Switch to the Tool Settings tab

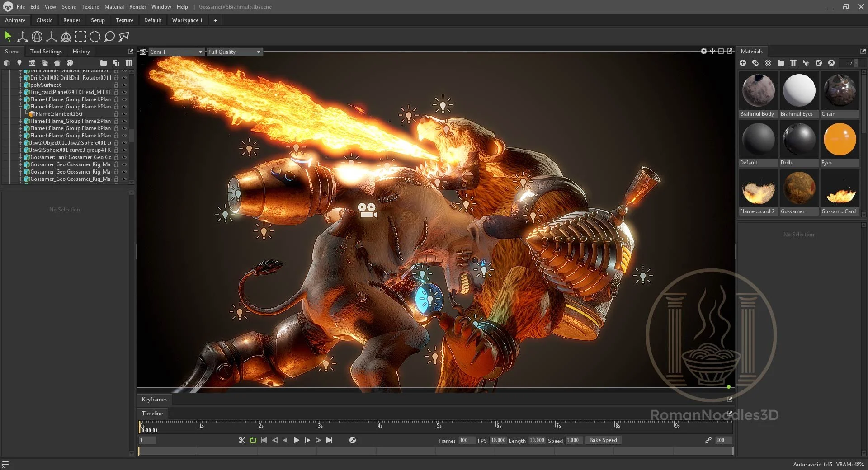46,52
